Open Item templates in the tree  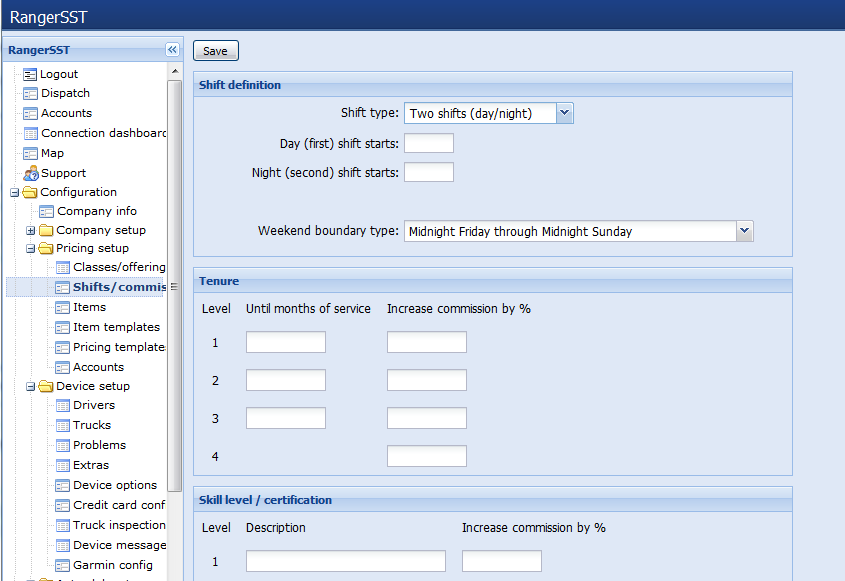coord(115,327)
